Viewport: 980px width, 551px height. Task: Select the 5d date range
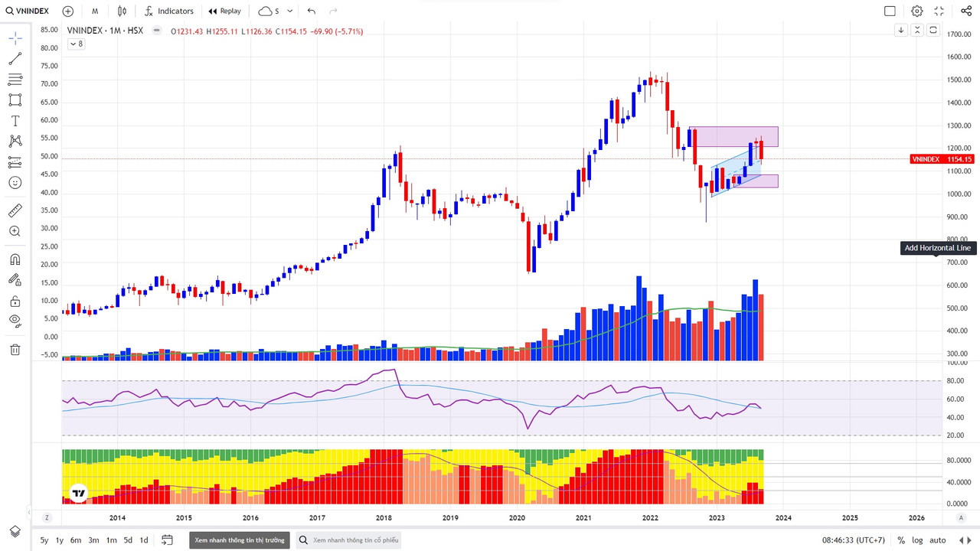click(128, 540)
